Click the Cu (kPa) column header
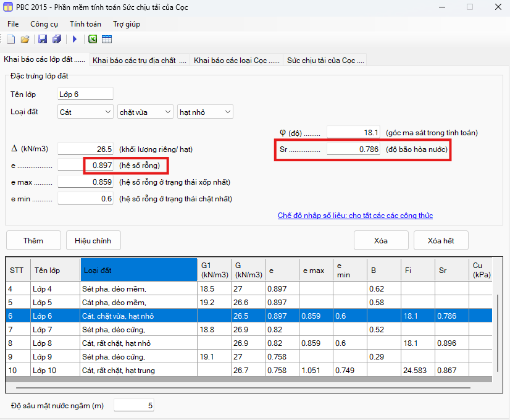 (x=481, y=270)
